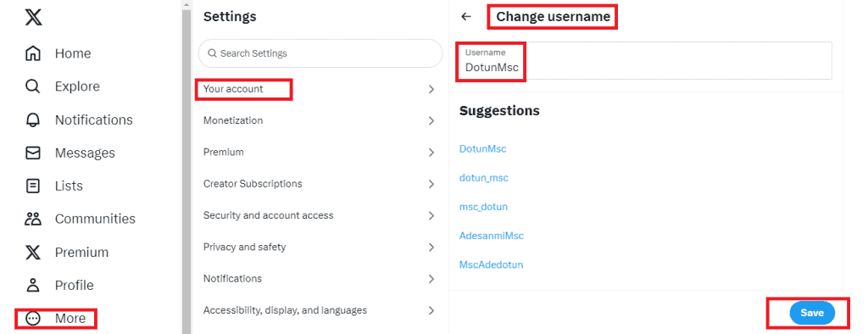Expand the Premium settings chevron
Viewport: 868px width, 334px height.
pyautogui.click(x=431, y=153)
